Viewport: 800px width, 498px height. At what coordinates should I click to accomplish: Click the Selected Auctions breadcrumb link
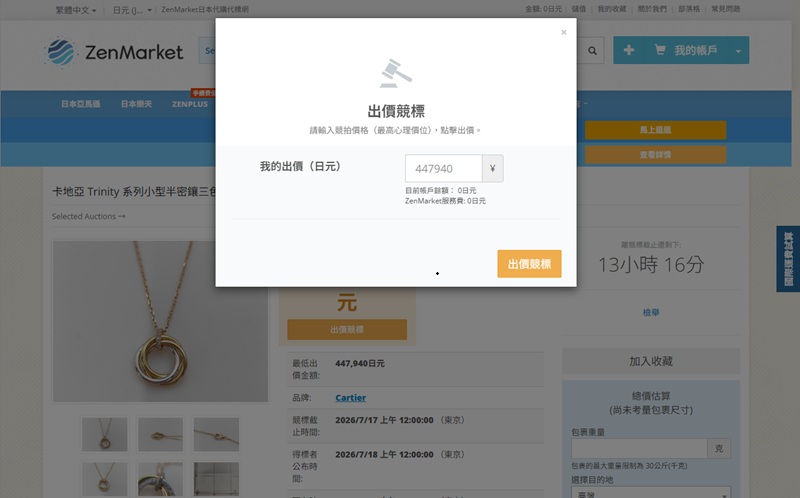[x=88, y=216]
